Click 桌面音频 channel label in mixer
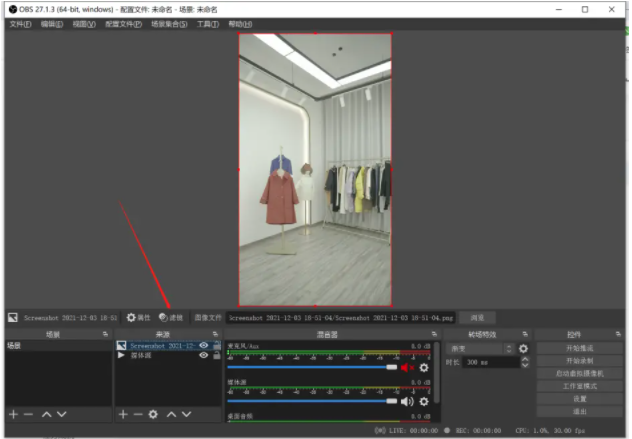 [240, 416]
